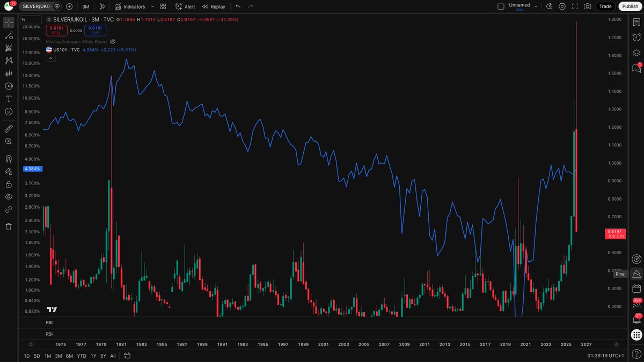Set time range to All
Viewport: 644px width, 362px height.
pos(113,356)
